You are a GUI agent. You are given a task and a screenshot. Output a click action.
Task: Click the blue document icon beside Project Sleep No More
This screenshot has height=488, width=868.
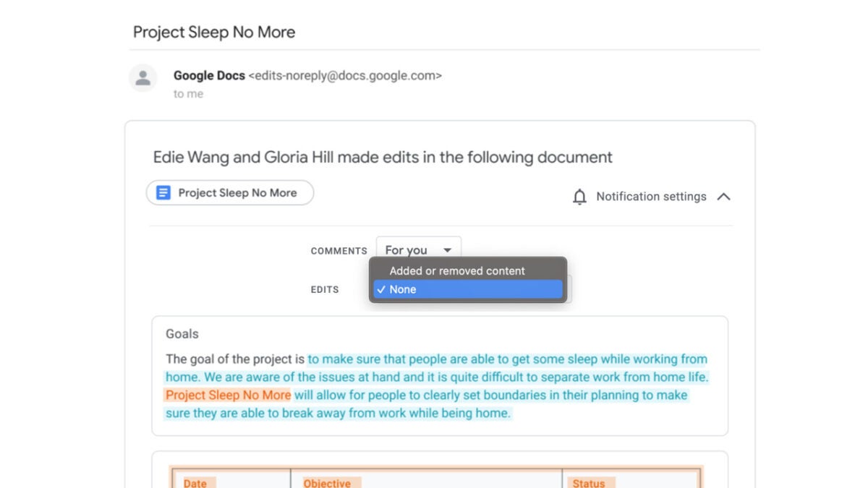pyautogui.click(x=163, y=192)
